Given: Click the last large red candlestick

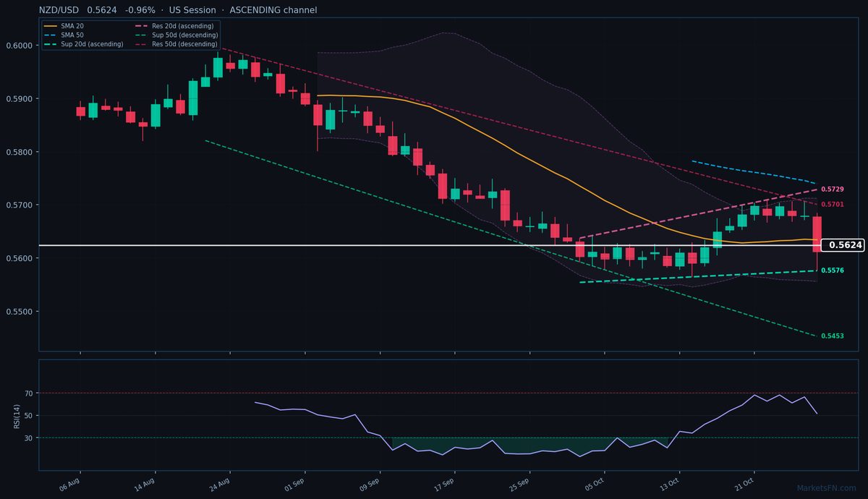Looking at the screenshot, I should tap(817, 234).
